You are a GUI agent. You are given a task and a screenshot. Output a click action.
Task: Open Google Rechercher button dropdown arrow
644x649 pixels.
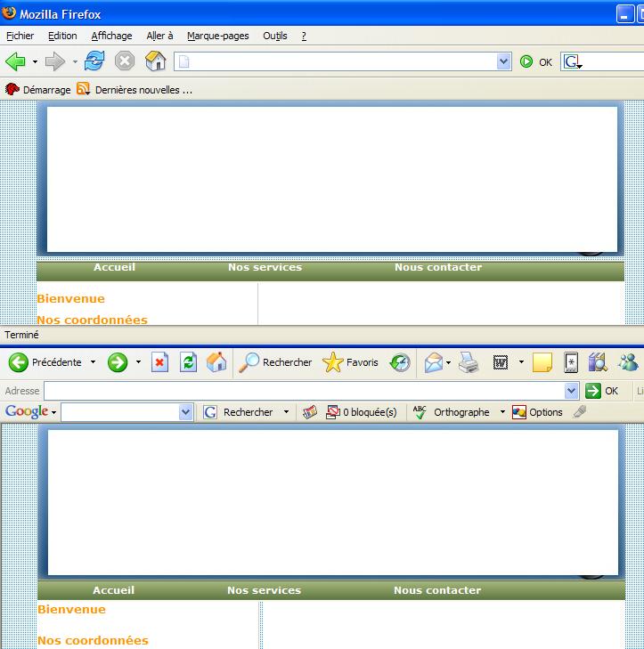click(x=286, y=412)
